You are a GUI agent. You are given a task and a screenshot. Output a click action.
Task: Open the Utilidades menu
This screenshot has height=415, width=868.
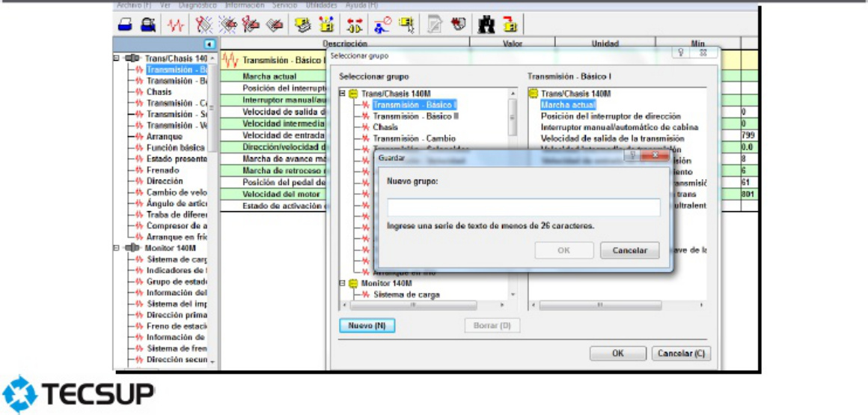pos(321,5)
